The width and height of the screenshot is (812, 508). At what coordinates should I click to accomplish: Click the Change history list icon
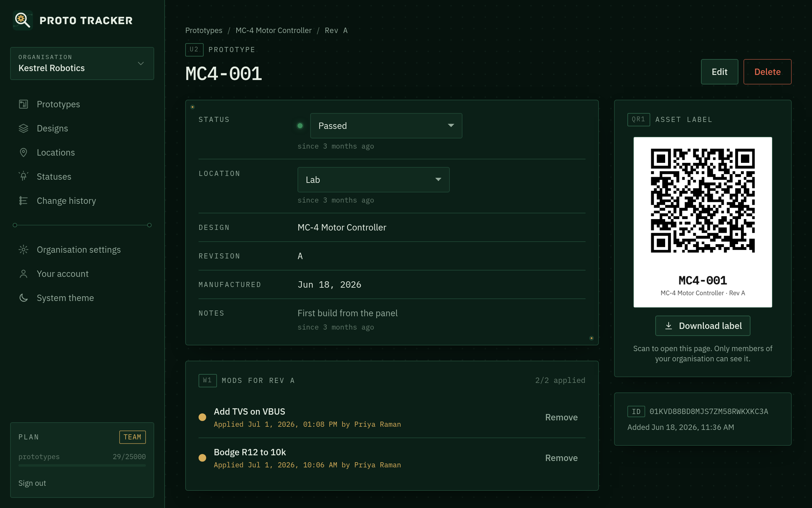(23, 201)
